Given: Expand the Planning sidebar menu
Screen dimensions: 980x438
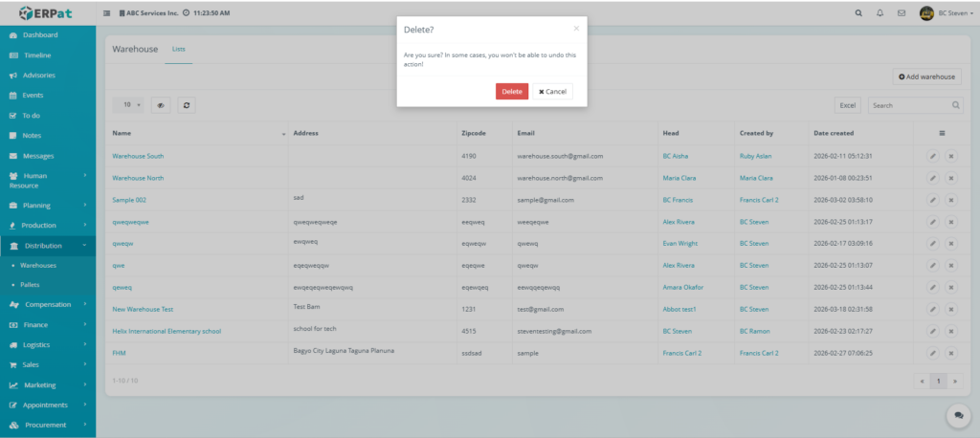Looking at the screenshot, I should (48, 205).
